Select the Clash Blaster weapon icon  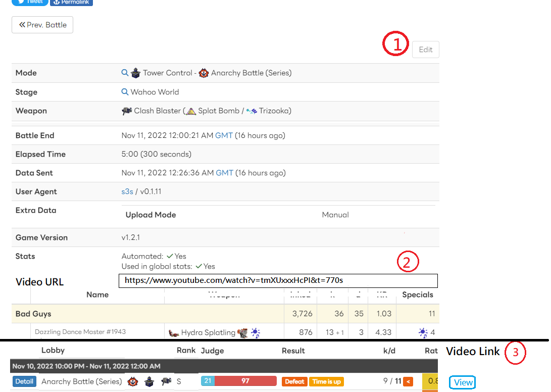pos(128,111)
